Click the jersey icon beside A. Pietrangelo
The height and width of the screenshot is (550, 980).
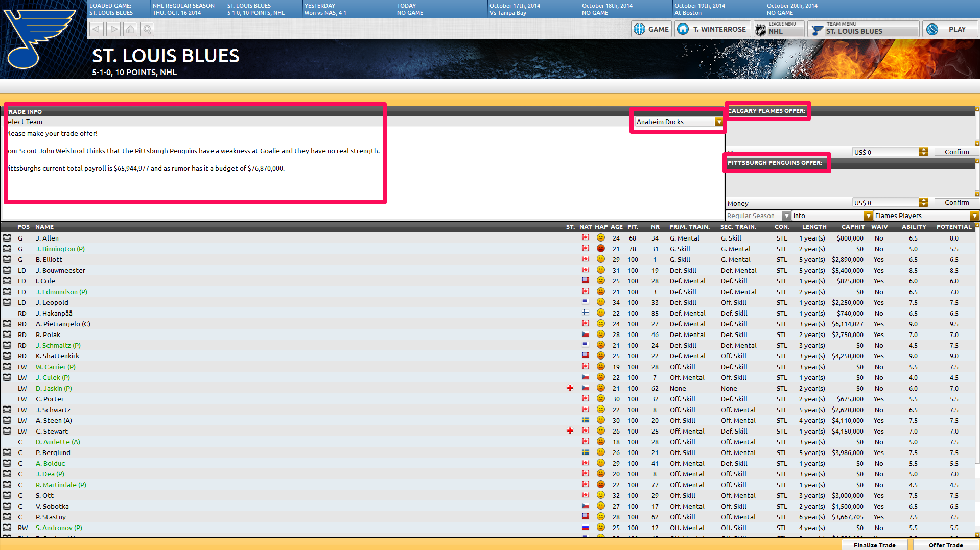(7, 324)
